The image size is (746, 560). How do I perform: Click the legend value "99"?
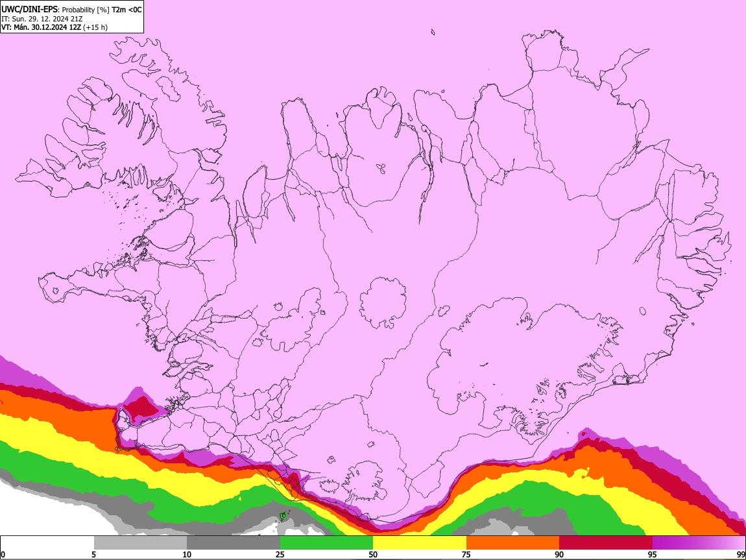click(740, 555)
